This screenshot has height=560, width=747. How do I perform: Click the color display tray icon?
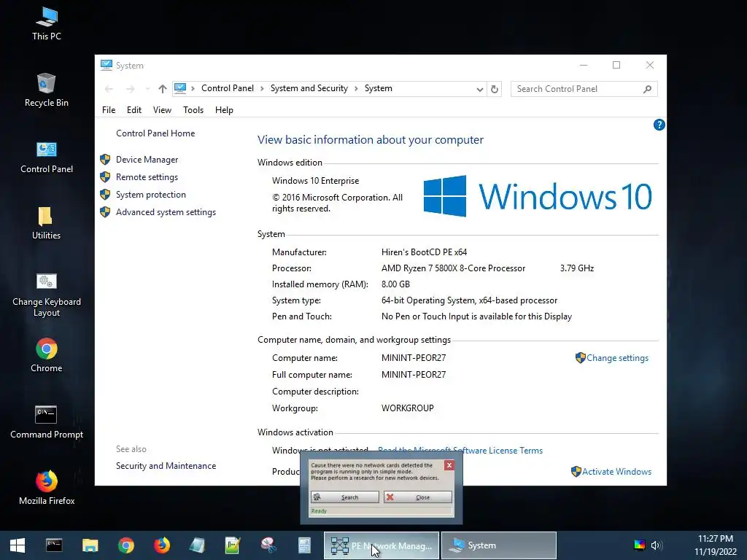(x=640, y=545)
